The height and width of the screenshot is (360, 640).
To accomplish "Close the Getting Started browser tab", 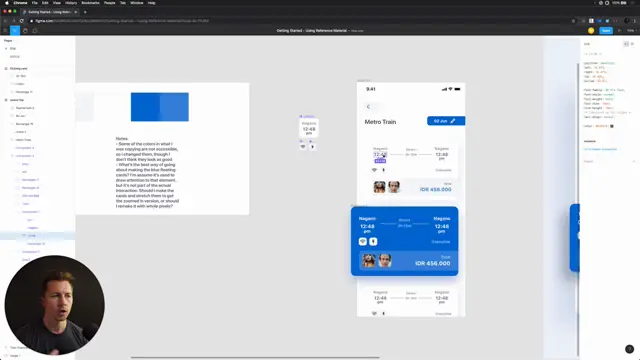I will point(76,12).
